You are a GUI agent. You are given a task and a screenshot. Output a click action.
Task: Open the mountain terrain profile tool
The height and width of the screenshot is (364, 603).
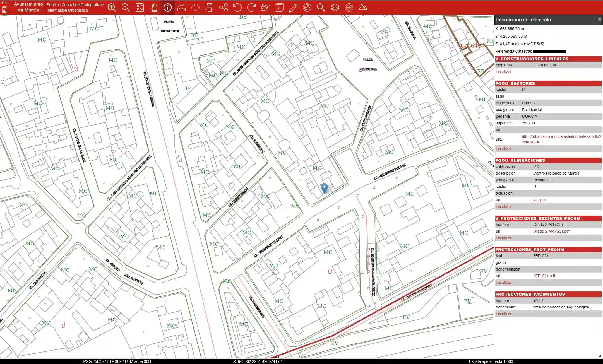pos(363,8)
